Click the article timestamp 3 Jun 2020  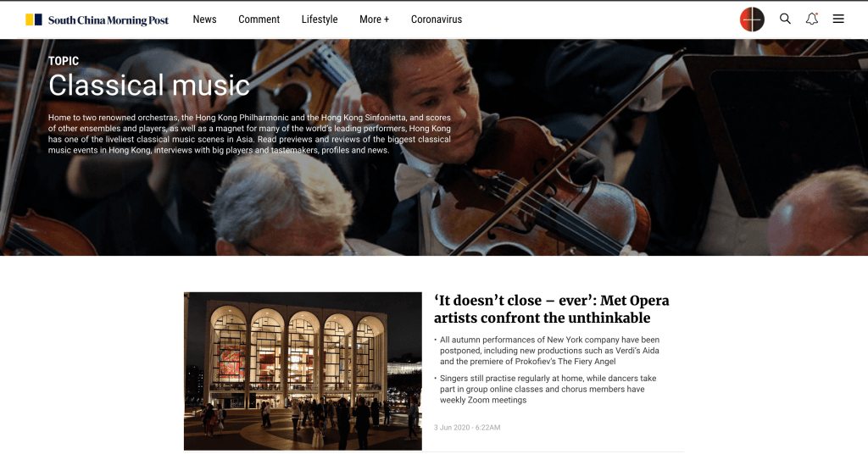(467, 428)
